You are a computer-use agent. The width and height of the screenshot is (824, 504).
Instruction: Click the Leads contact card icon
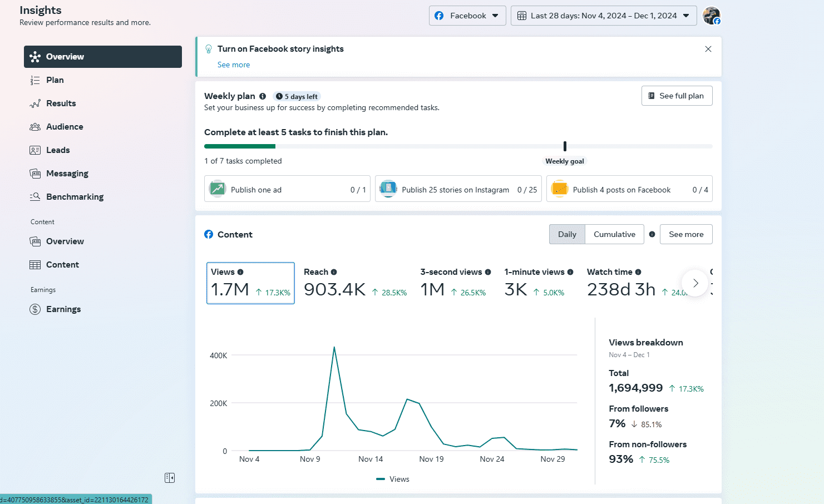35,150
